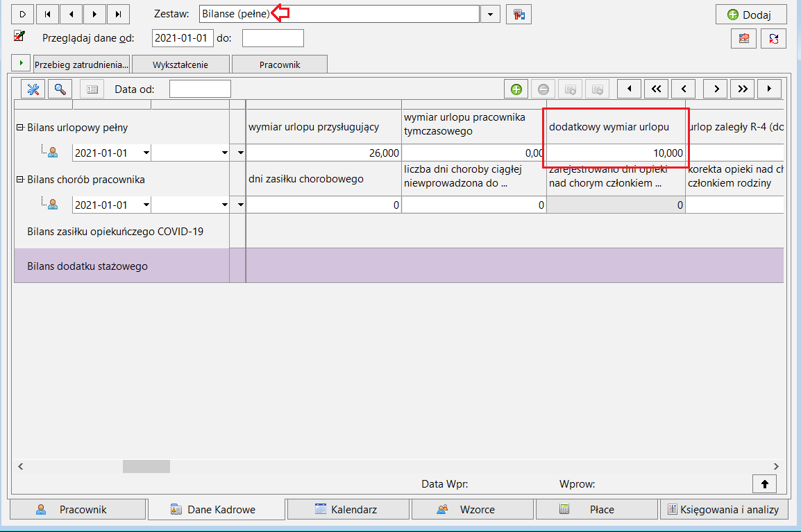The width and height of the screenshot is (801, 532).
Task: Open the bottom Pracownik tab
Action: pyautogui.click(x=78, y=510)
